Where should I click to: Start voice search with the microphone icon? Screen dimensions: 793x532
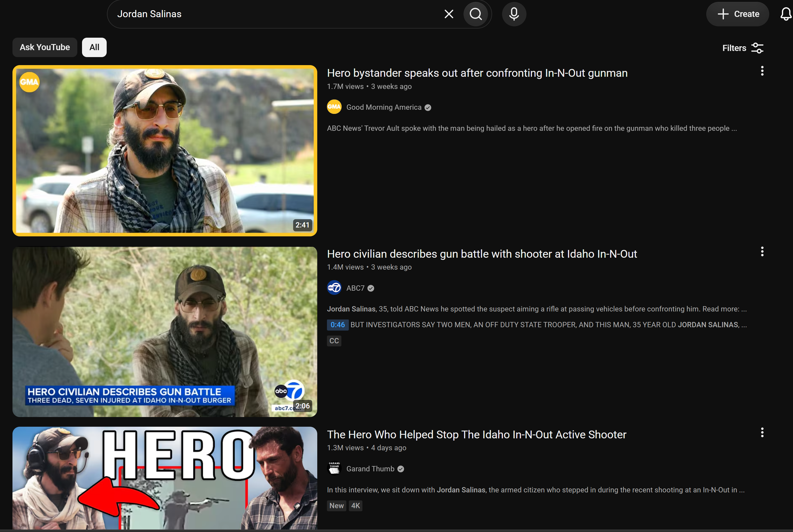(x=514, y=14)
